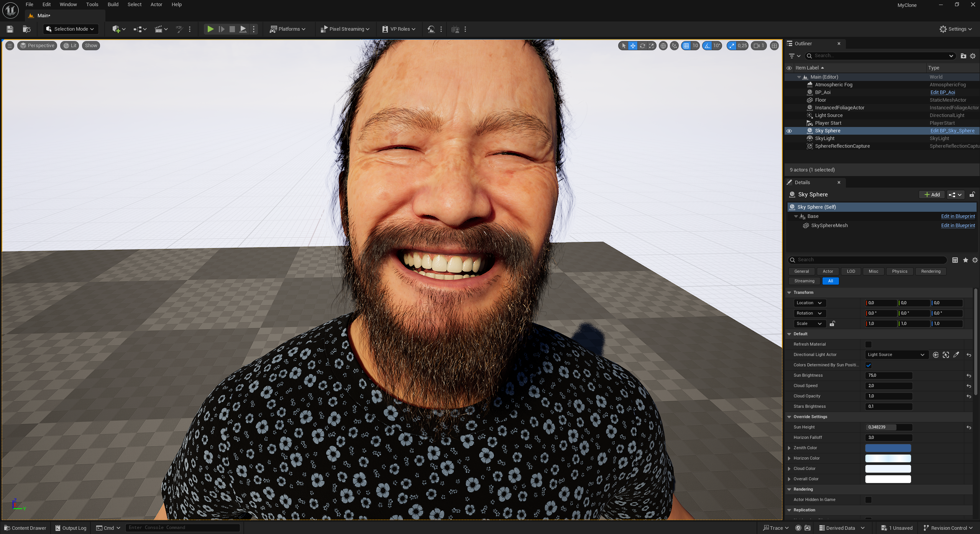Toggle Colors Determined By Sun Position checkbox
The height and width of the screenshot is (534, 980).
pos(868,365)
